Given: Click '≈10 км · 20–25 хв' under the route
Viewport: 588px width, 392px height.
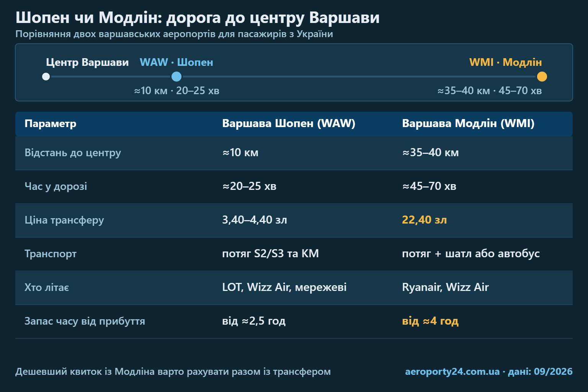Looking at the screenshot, I should 176,91.
